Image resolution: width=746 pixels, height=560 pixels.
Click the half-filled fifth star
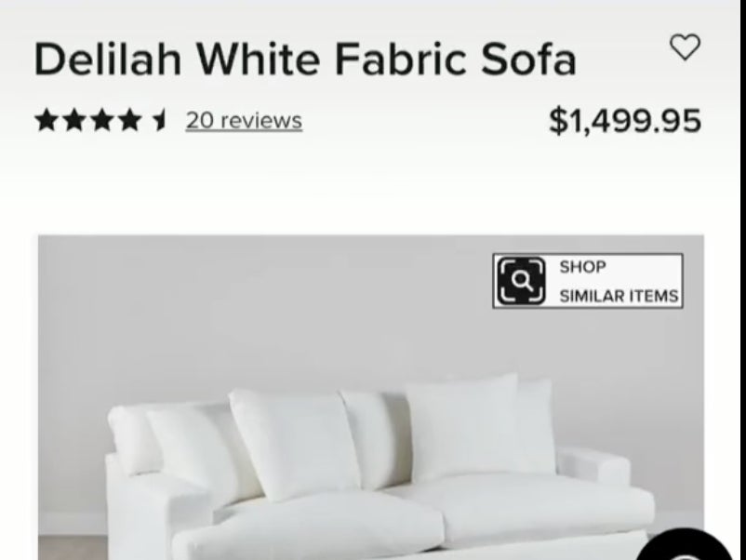159,120
